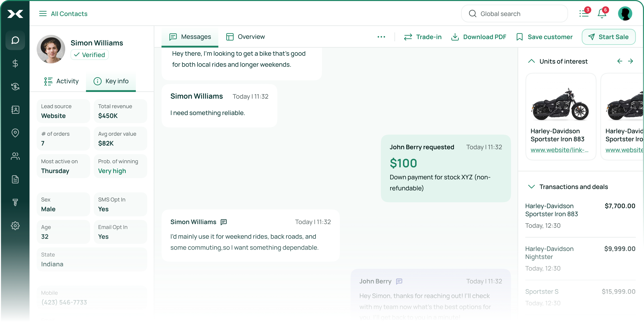644x322 pixels.
Task: Click the X logo in the corner
Action: pyautogui.click(x=15, y=14)
